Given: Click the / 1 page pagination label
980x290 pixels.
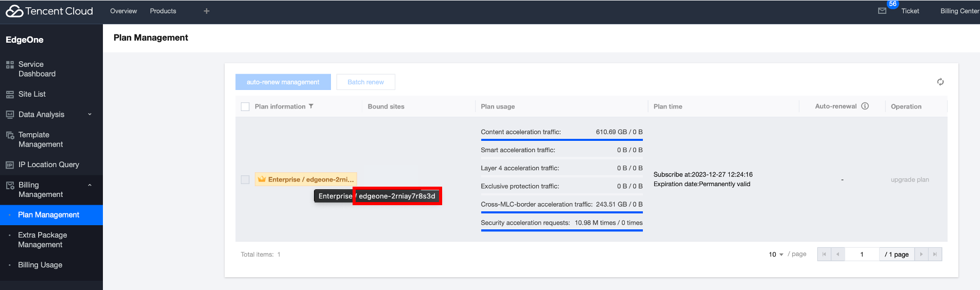Looking at the screenshot, I should tap(897, 254).
